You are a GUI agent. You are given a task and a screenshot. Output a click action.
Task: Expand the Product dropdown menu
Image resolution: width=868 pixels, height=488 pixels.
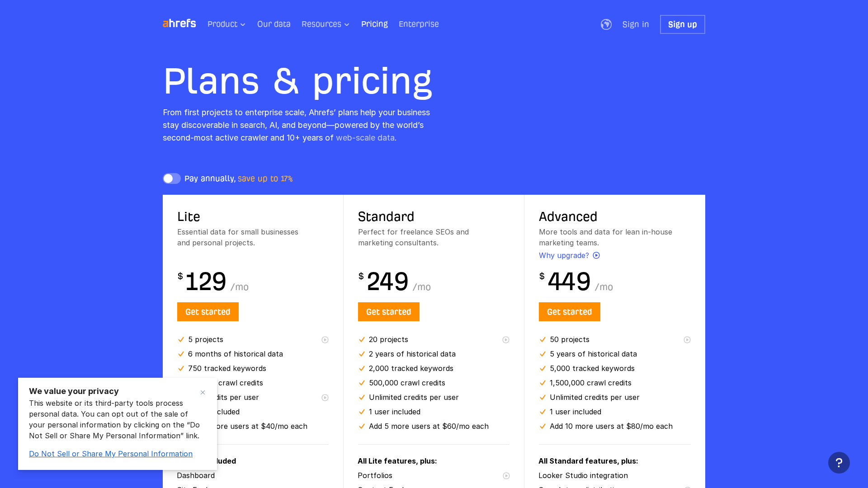click(226, 24)
